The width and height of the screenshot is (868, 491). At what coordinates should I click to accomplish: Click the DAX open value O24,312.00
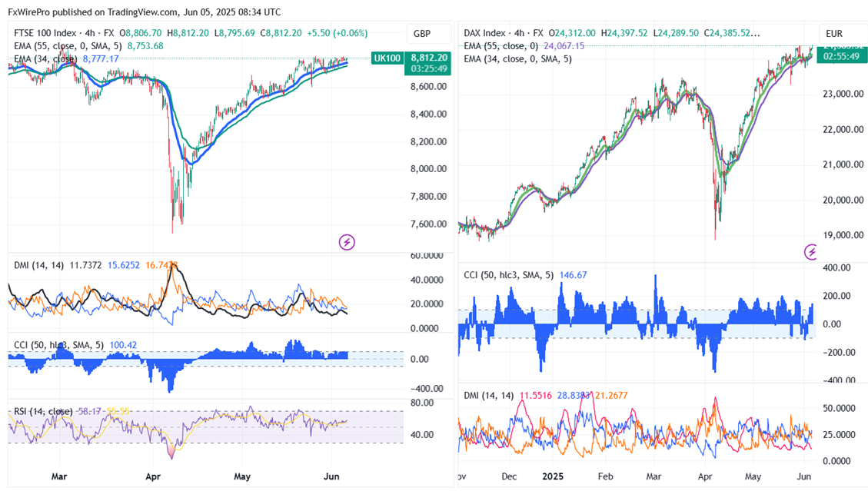(572, 33)
